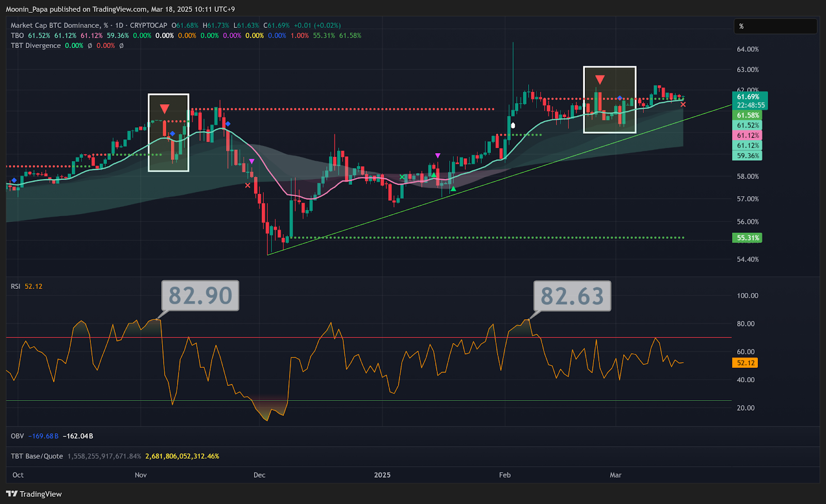Click the red down-triangle in the November highlight box

pos(164,109)
